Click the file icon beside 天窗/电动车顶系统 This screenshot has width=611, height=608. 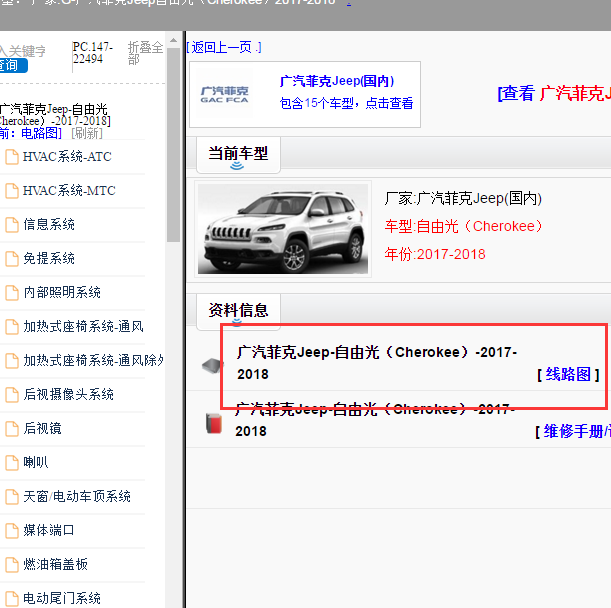click(x=12, y=497)
